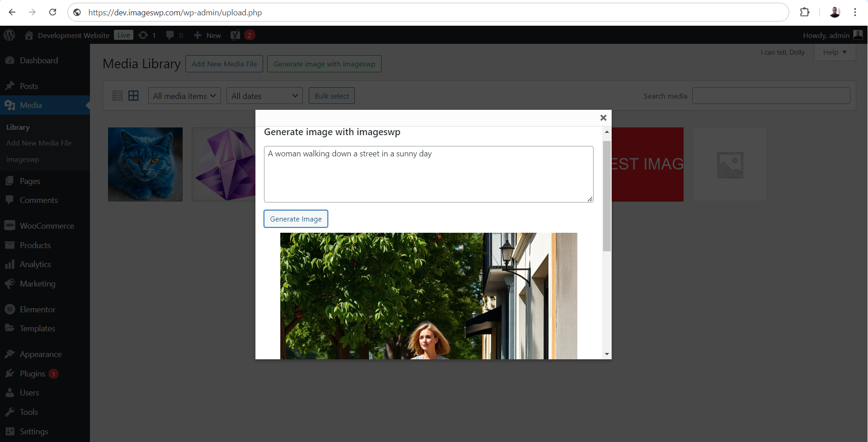The image size is (868, 442).
Task: Click the Tools wrench icon in sidebar
Action: pos(9,412)
